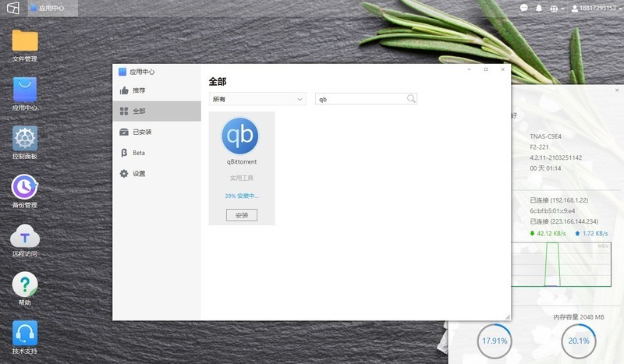Minimize the app center window
This screenshot has width=624, height=364.
click(470, 69)
